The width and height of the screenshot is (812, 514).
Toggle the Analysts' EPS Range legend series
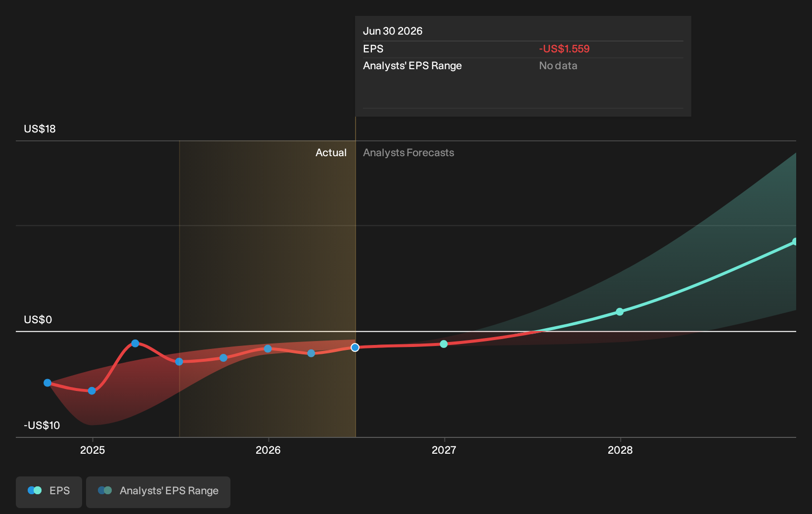(x=158, y=491)
